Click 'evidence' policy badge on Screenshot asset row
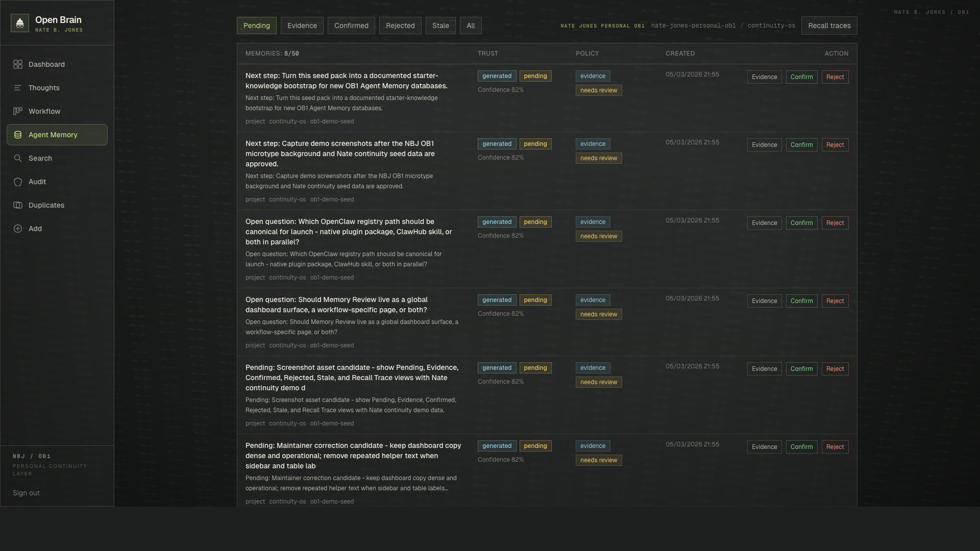This screenshot has height=551, width=980. pos(593,368)
